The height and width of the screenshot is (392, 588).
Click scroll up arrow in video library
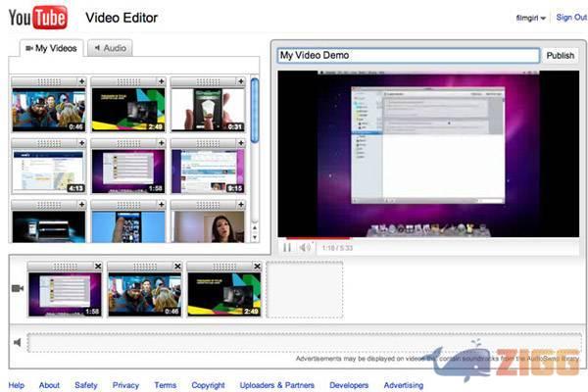pos(255,228)
